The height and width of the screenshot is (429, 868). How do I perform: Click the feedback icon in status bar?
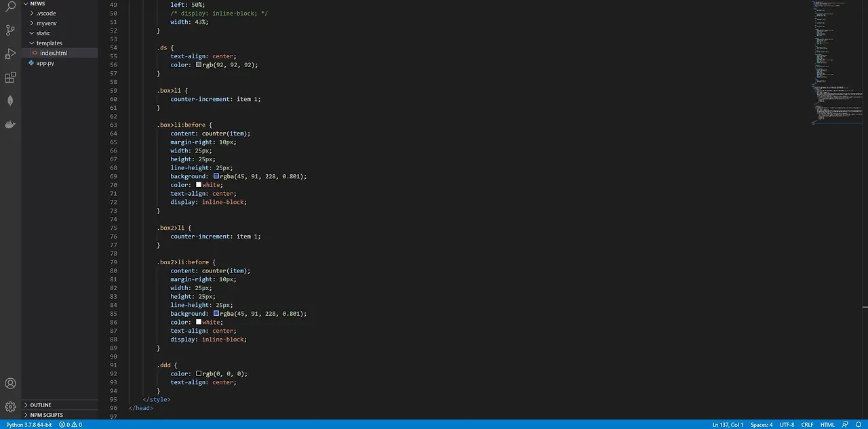point(846,425)
